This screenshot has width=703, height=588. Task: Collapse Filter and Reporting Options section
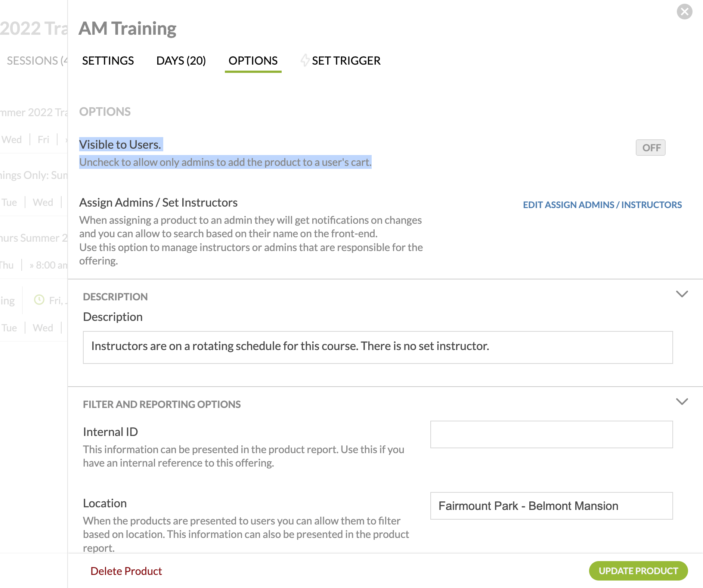[682, 402]
